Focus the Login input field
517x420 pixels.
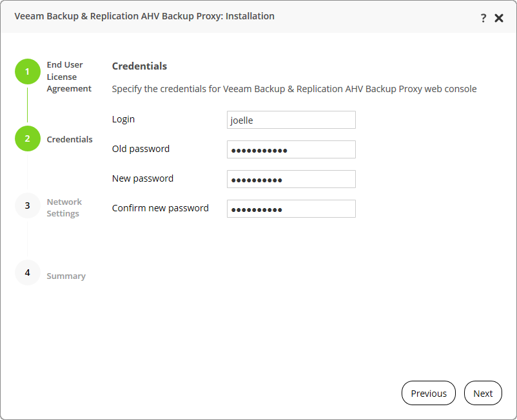[x=291, y=120]
